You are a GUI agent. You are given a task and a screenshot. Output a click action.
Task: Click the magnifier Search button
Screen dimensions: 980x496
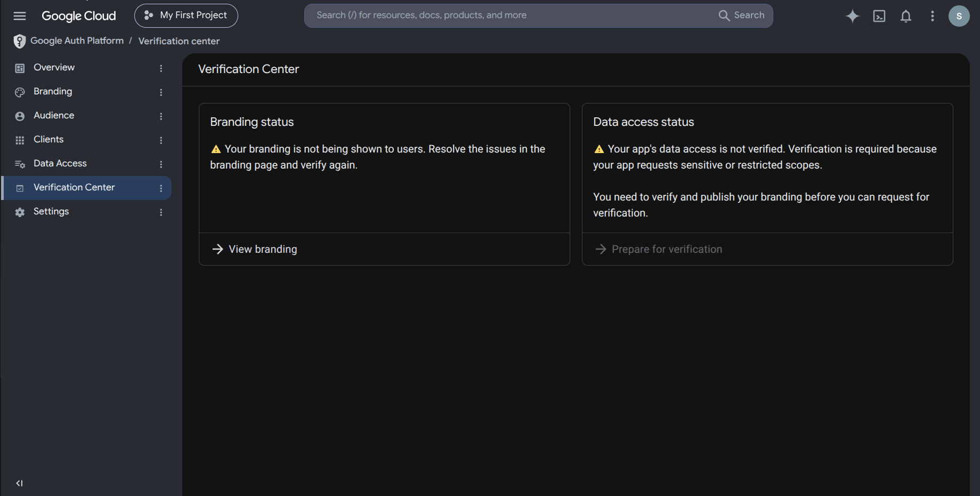742,15
